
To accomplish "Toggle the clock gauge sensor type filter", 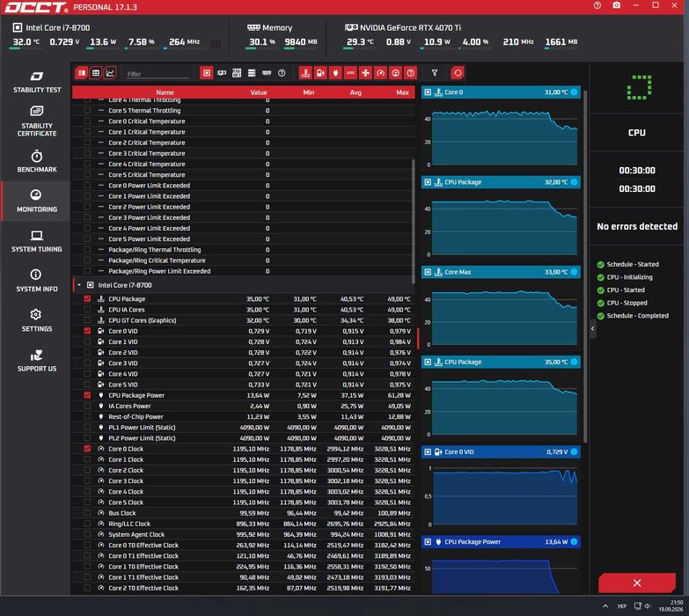I will tap(380, 73).
